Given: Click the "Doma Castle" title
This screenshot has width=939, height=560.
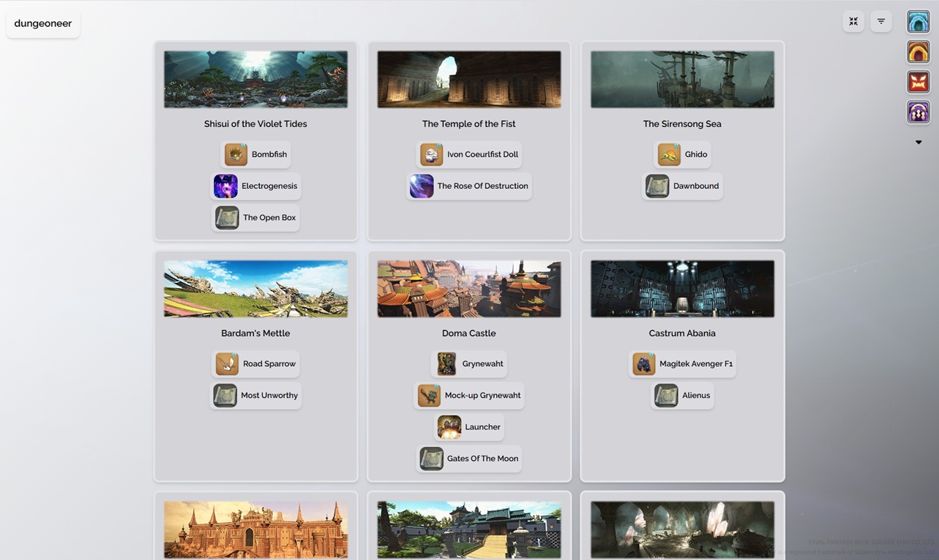Looking at the screenshot, I should [469, 333].
